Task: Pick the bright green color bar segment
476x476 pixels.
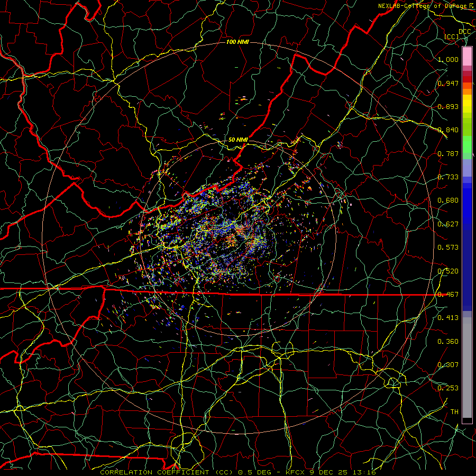Action: click(467, 144)
